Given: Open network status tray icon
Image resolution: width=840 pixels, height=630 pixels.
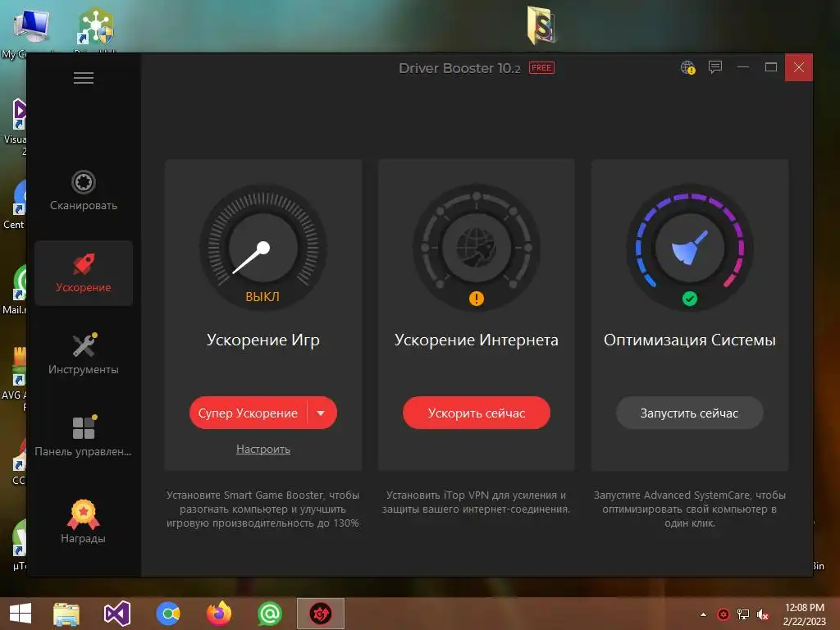Looking at the screenshot, I should click(743, 614).
